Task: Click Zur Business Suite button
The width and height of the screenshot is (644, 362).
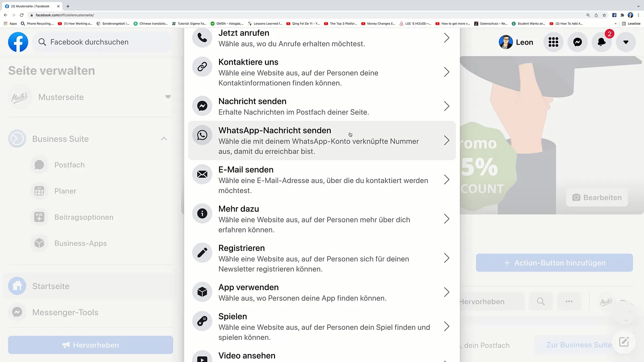Action: (x=579, y=345)
